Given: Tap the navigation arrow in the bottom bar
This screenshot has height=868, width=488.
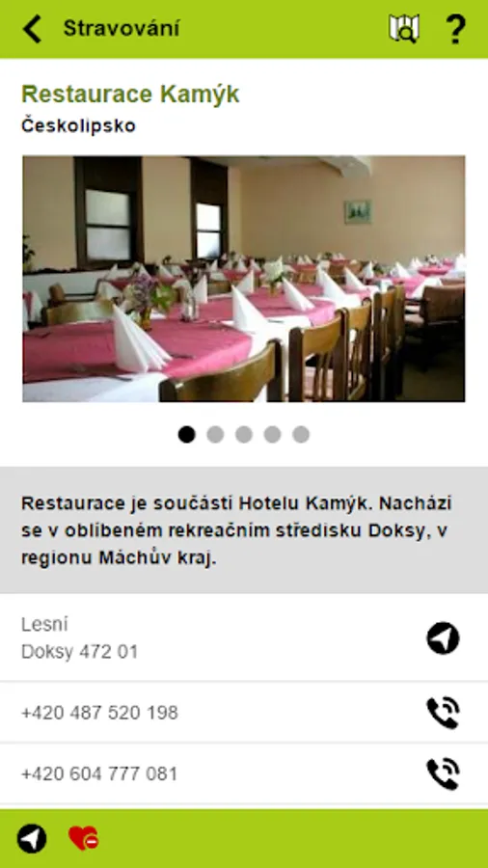Looking at the screenshot, I should pyautogui.click(x=32, y=838).
